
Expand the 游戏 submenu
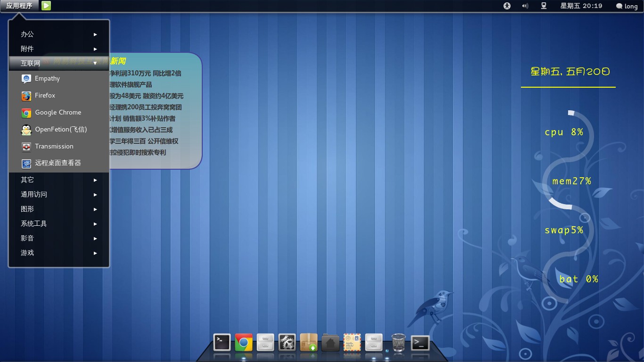point(59,253)
